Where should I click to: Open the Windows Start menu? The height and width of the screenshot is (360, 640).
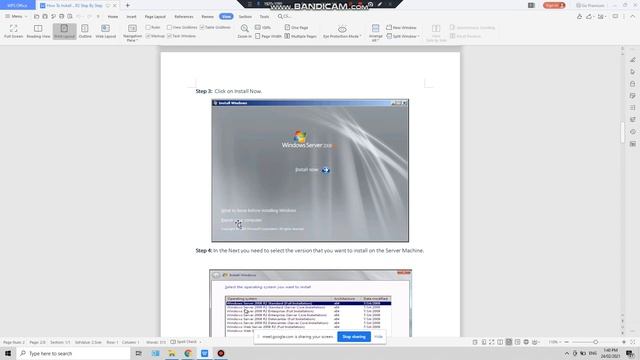tap(8, 353)
